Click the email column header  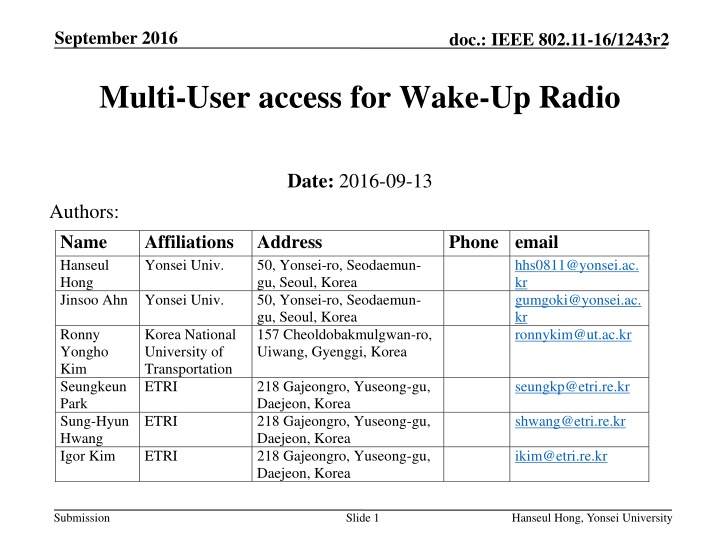pos(535,242)
